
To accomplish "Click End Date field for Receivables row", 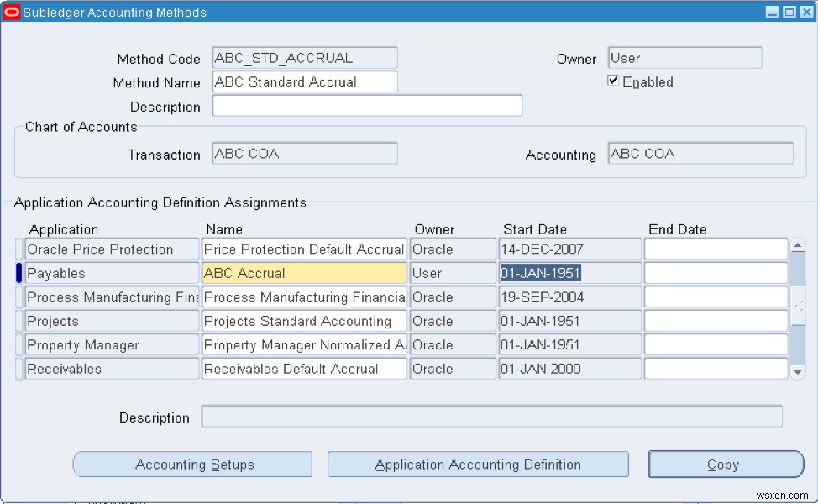I will [x=715, y=369].
